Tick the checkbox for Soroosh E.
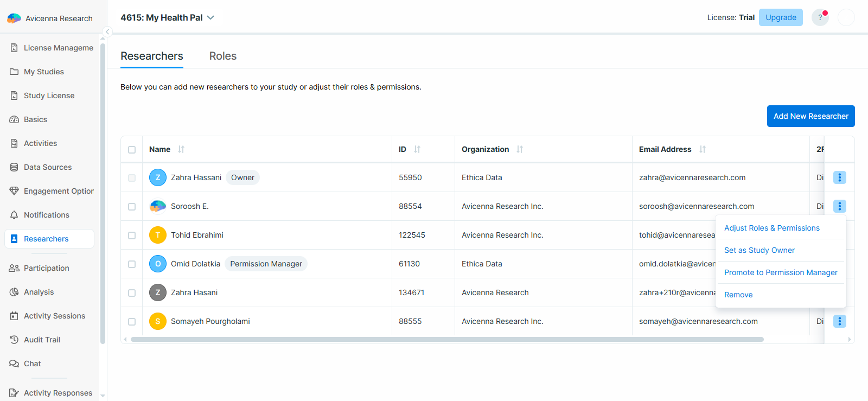Viewport: 868px width, 401px height. coord(132,207)
